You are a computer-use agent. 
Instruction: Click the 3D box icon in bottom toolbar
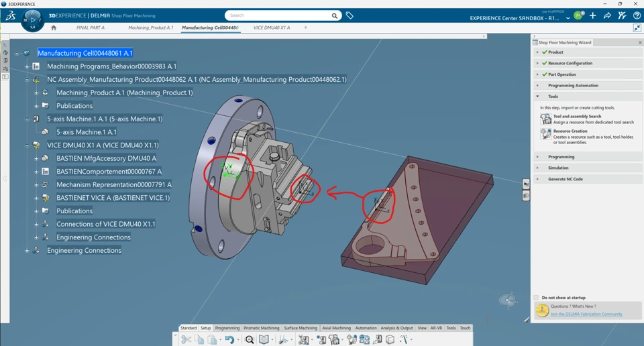coord(390,339)
